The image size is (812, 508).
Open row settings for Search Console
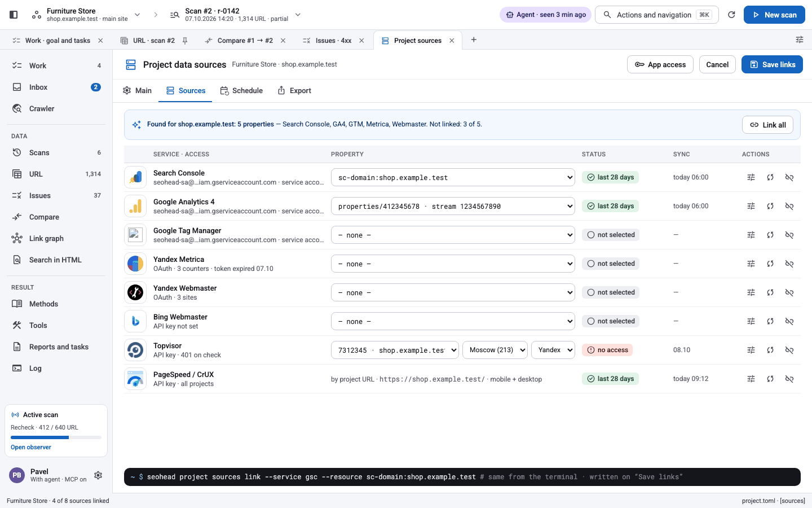pos(751,177)
